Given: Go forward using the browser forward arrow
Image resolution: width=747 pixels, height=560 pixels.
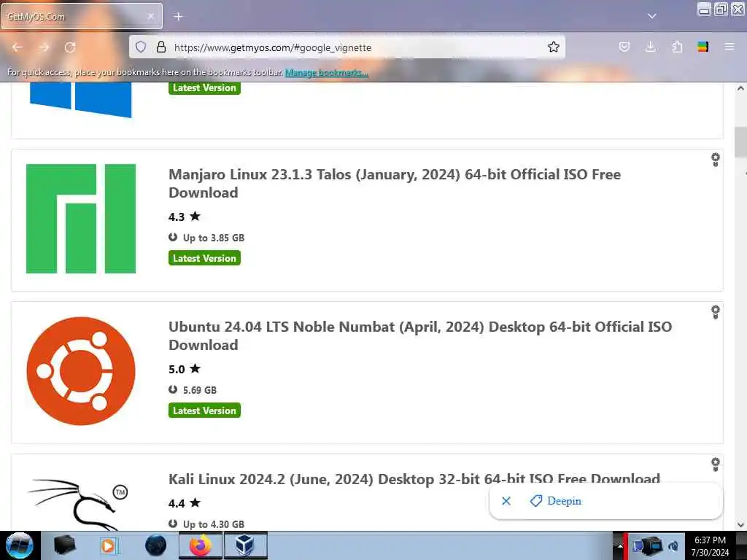Looking at the screenshot, I should [44, 47].
